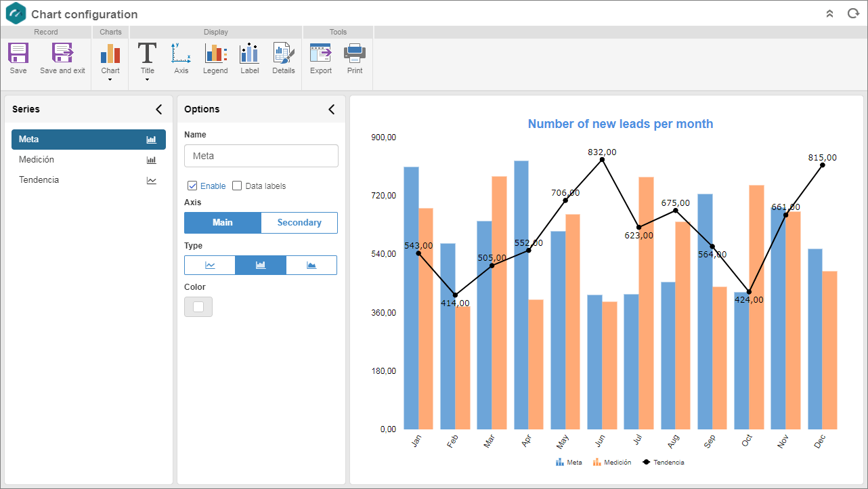Open the Legend display options icon
This screenshot has width=868, height=489.
click(x=215, y=54)
